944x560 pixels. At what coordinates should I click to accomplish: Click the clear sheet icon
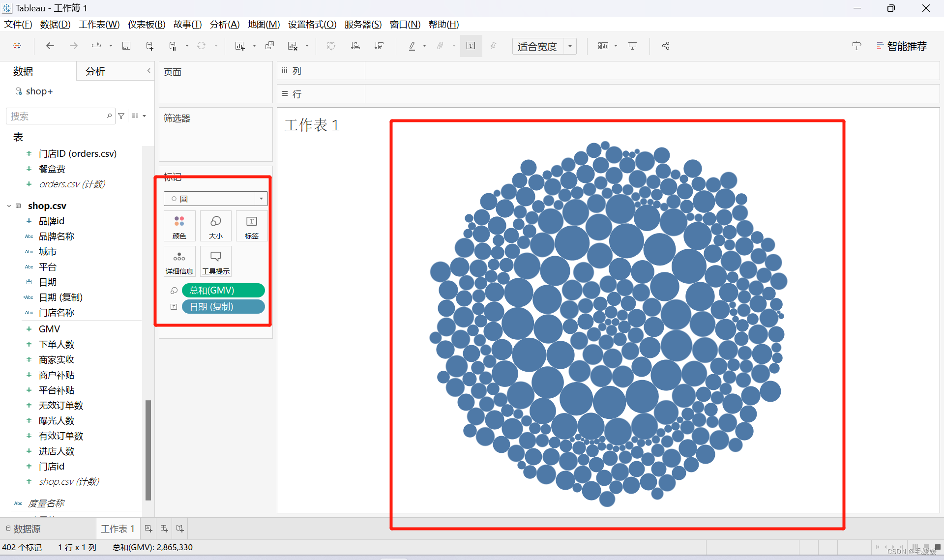(293, 46)
